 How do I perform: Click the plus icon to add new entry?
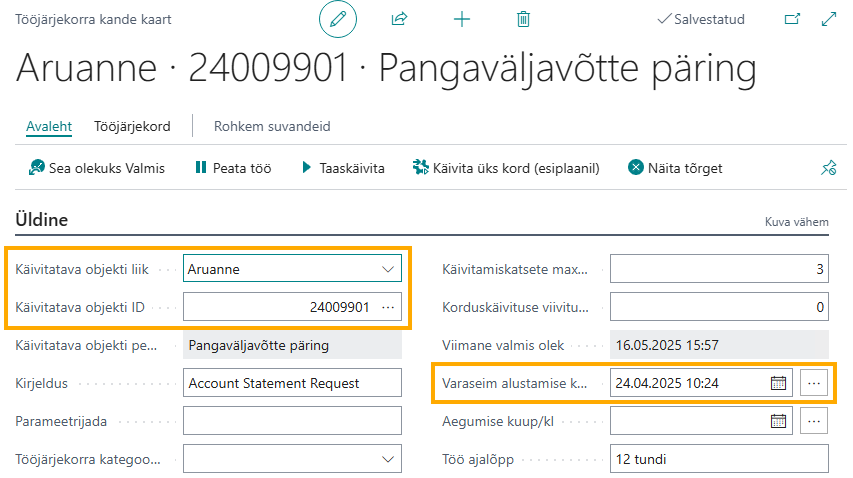coord(461,20)
